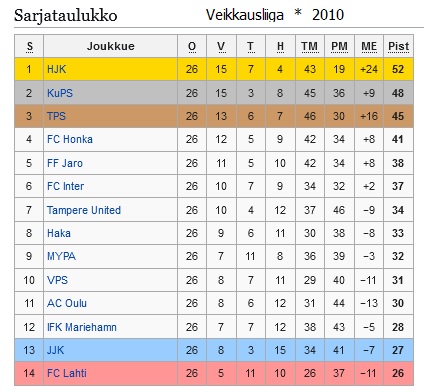Open the Haka team link
424x392 pixels.
[x=59, y=233]
